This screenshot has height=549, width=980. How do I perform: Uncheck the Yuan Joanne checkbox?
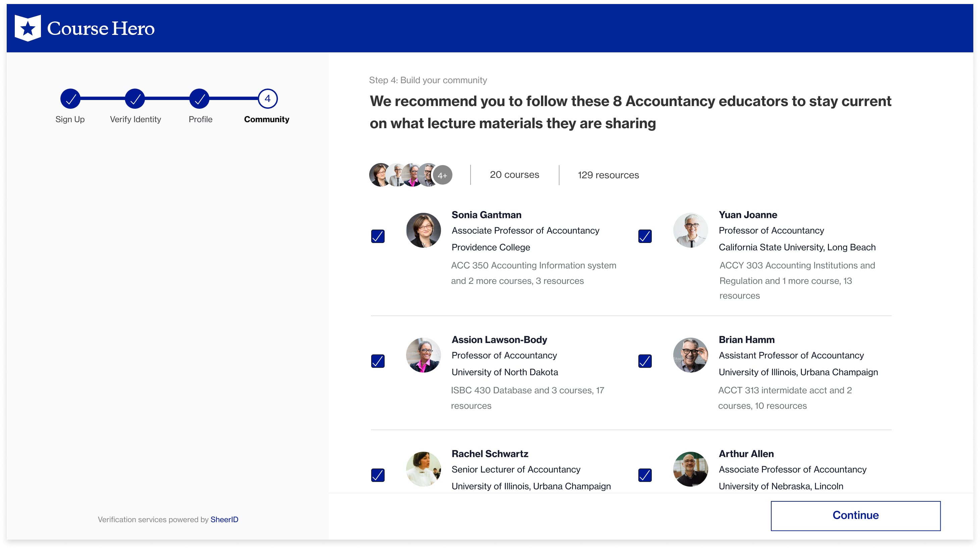click(645, 236)
